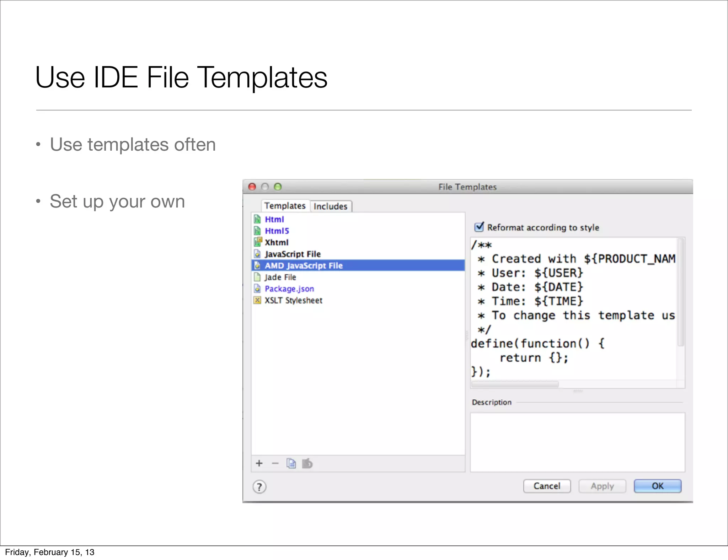Click the 'Date: ${DATE}' line in editor
This screenshot has height=560, width=728.
(x=530, y=287)
